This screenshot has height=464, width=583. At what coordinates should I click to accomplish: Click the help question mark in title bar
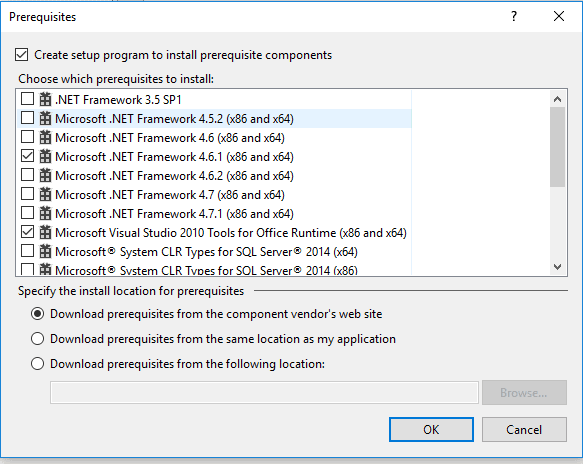coord(514,16)
